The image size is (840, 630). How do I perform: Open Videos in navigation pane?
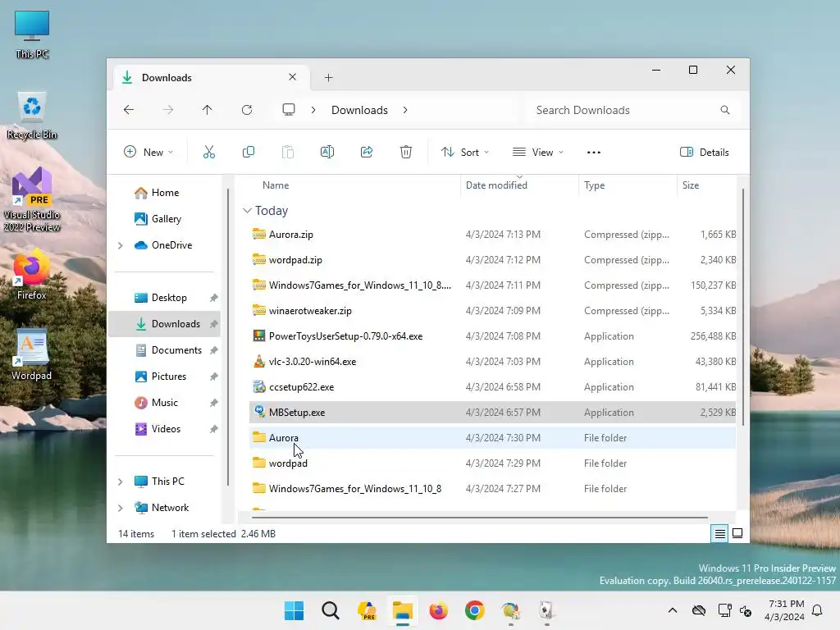(x=166, y=429)
